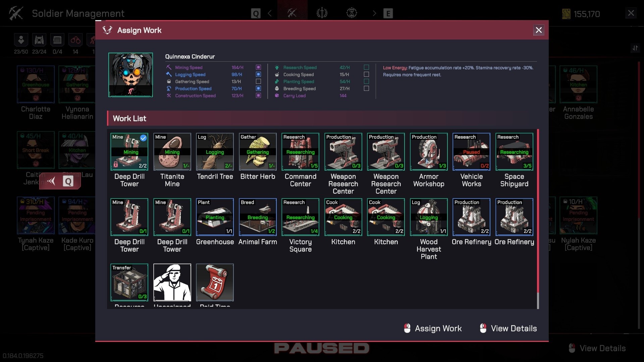Toggle the Planting Speed checkbox
This screenshot has height=362, width=644.
coord(366,81)
